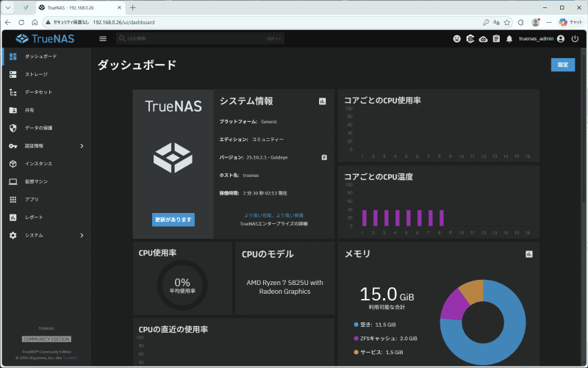The image size is (588, 368).
Task: Click the ZFSキャッシュ legend entry
Action: [385, 339]
